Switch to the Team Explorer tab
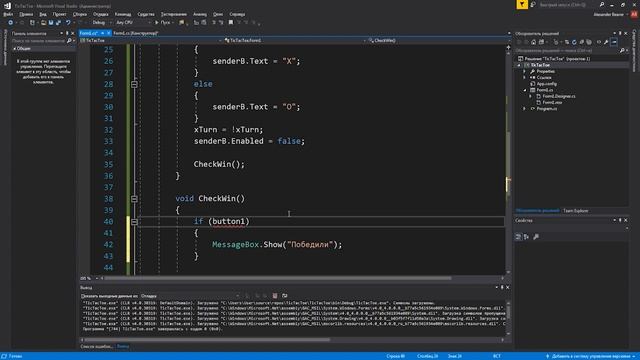Image resolution: width=640 pixels, height=360 pixels. (576, 211)
